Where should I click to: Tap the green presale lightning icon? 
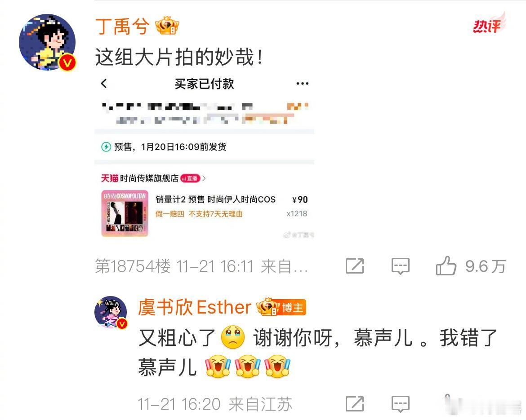pyautogui.click(x=106, y=147)
